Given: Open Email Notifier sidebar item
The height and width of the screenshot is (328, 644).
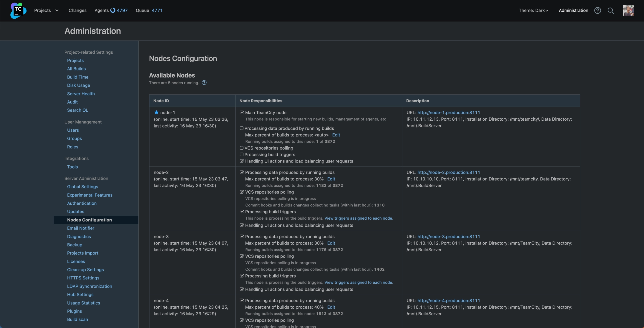Looking at the screenshot, I should (x=80, y=228).
